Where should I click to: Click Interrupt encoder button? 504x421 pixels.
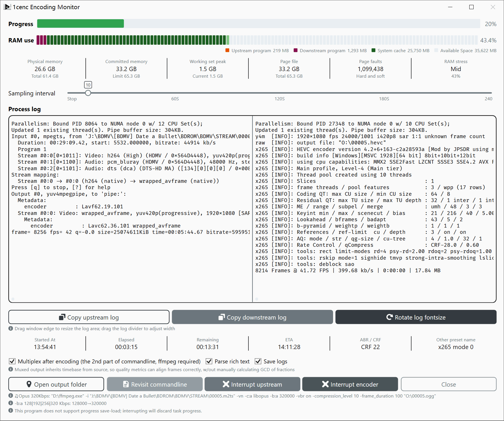coord(350,384)
